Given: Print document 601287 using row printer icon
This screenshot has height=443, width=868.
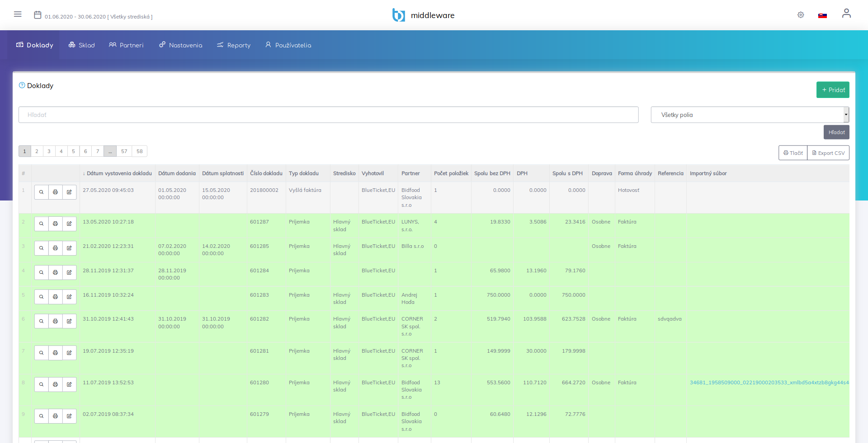Looking at the screenshot, I should coord(55,224).
